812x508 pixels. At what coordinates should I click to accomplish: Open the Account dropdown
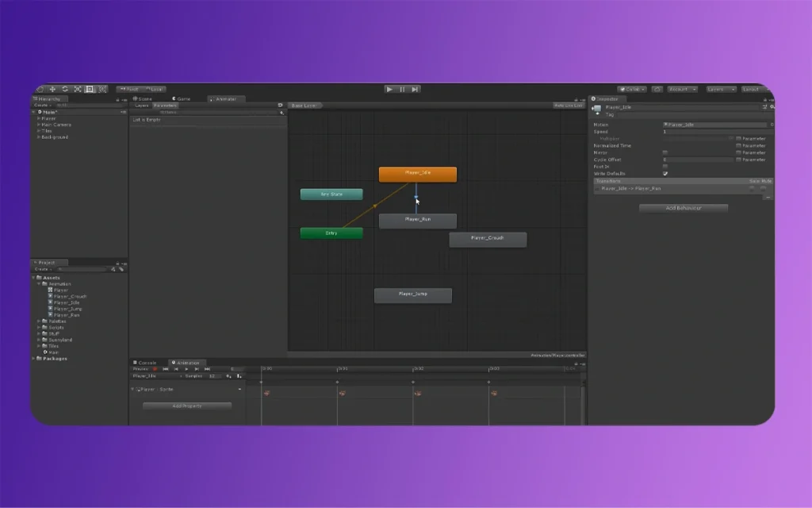click(681, 89)
